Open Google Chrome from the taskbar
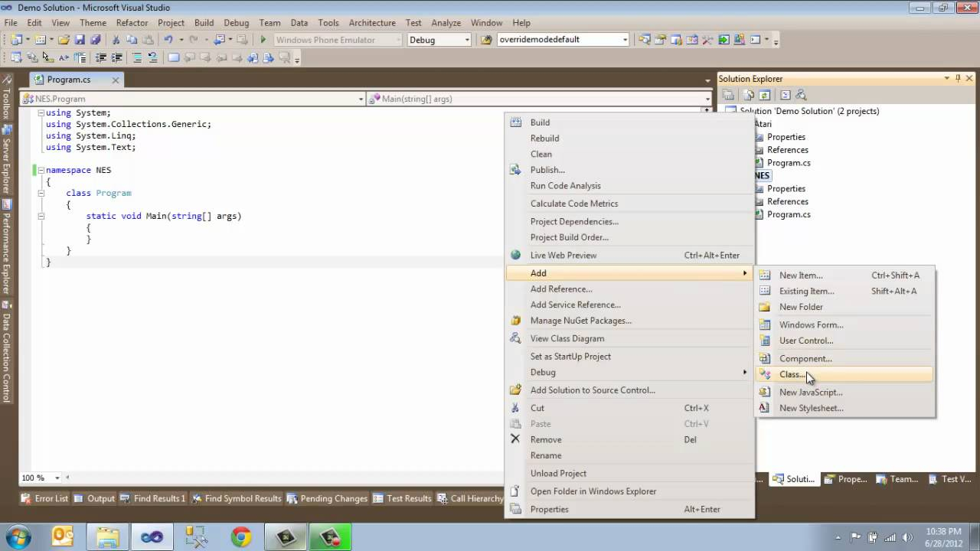Viewport: 980px width, 551px height. click(241, 537)
